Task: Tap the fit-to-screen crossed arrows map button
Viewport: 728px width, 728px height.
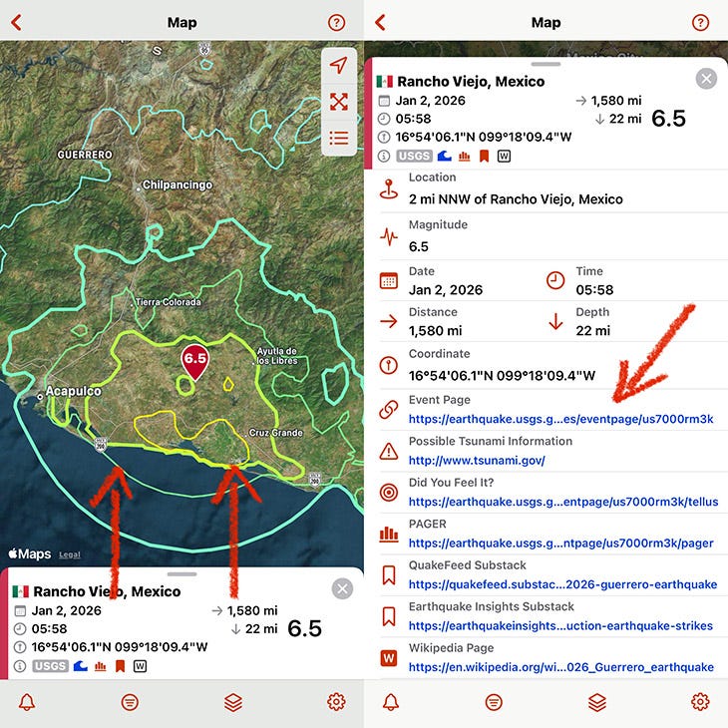Action: tap(339, 102)
